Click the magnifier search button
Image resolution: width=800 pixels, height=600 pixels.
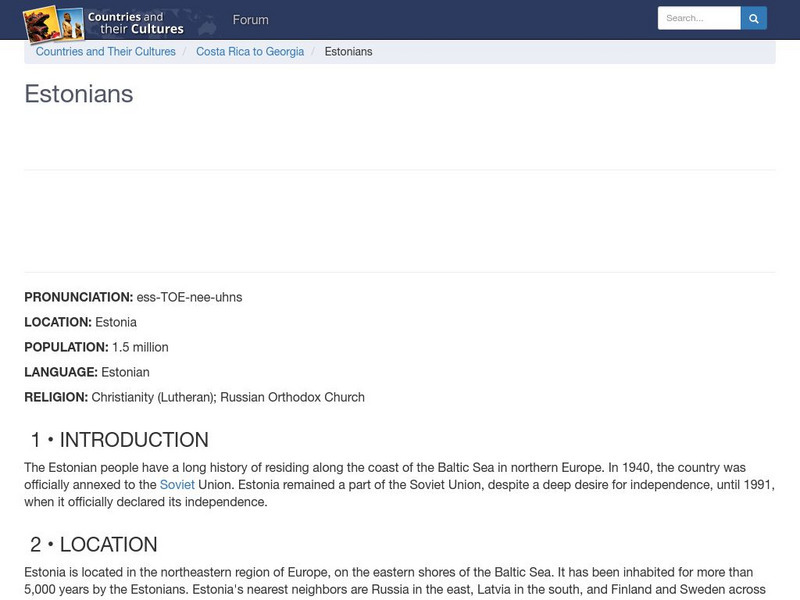click(x=754, y=18)
